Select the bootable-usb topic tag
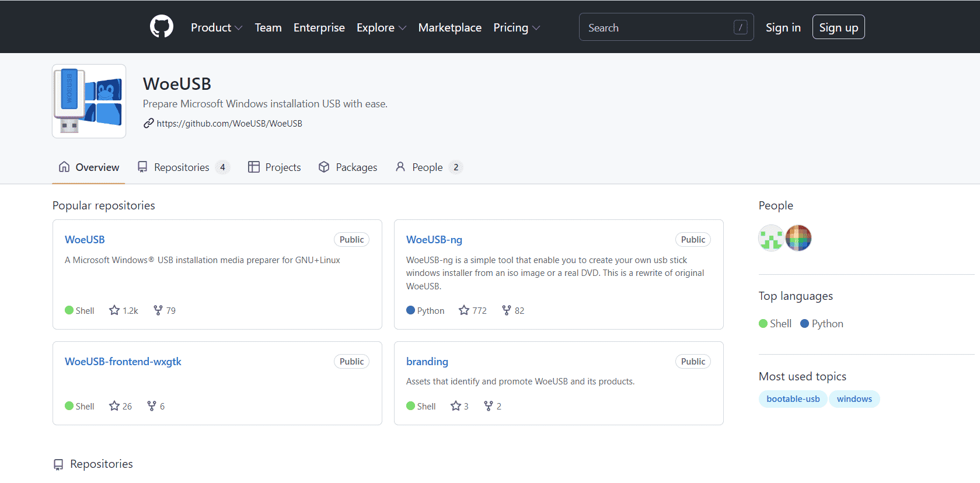The height and width of the screenshot is (483, 980). coord(793,399)
